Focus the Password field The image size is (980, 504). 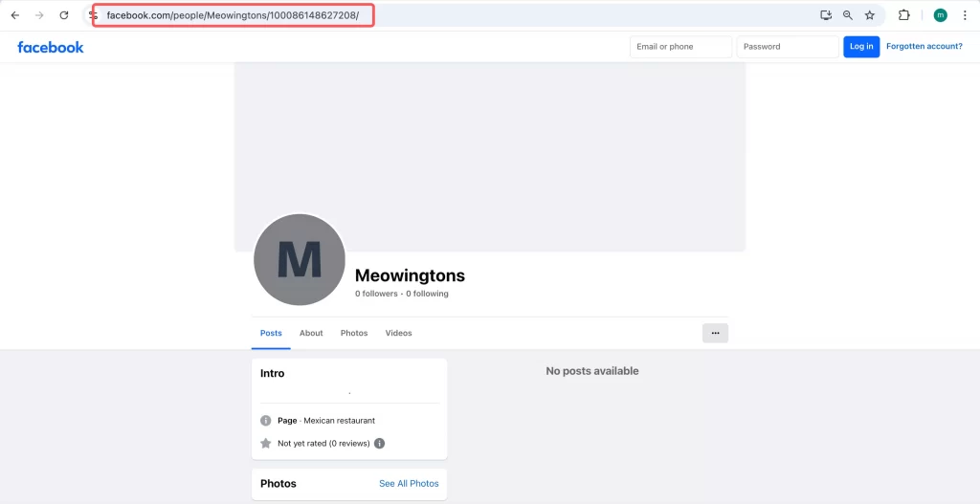pos(788,47)
